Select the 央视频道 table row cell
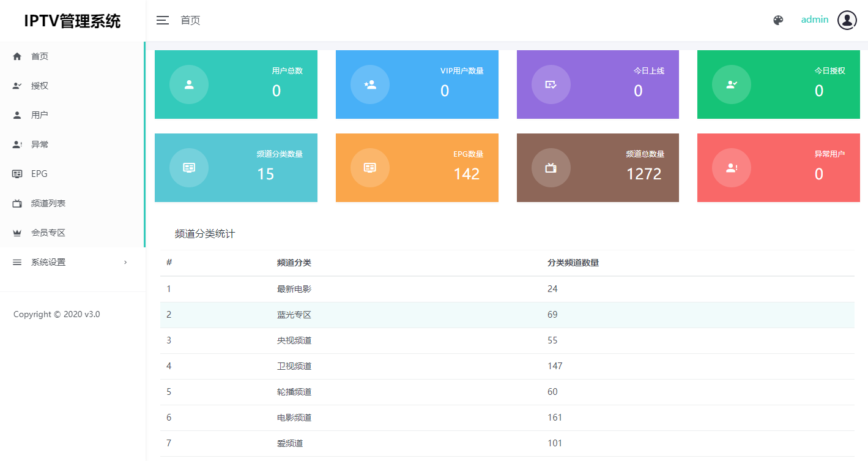 [294, 340]
